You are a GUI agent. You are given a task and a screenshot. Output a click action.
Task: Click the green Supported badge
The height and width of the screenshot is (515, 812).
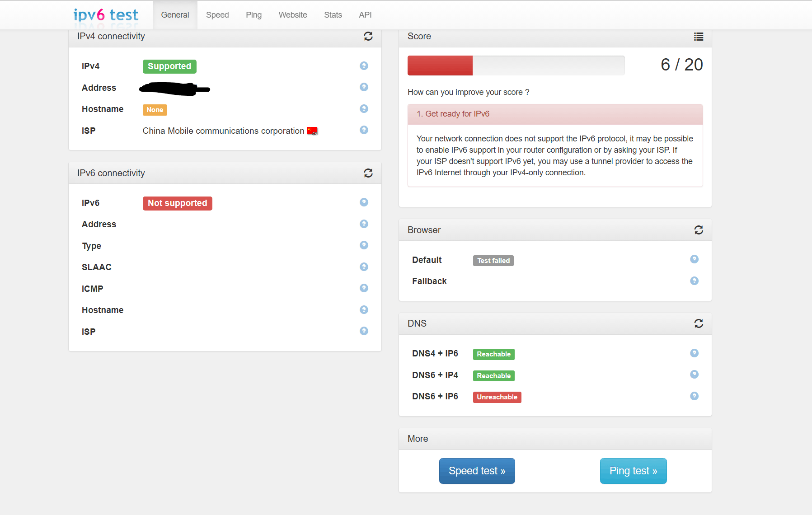tap(169, 66)
